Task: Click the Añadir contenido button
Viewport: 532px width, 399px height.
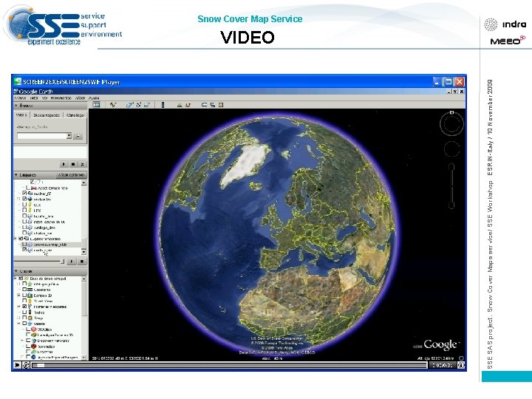Action: pyautogui.click(x=71, y=175)
